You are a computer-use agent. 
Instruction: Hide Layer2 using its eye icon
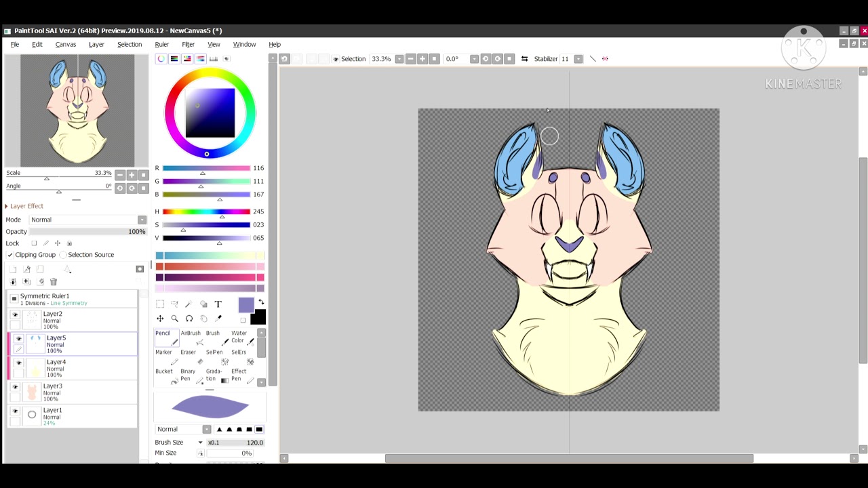tap(16, 314)
